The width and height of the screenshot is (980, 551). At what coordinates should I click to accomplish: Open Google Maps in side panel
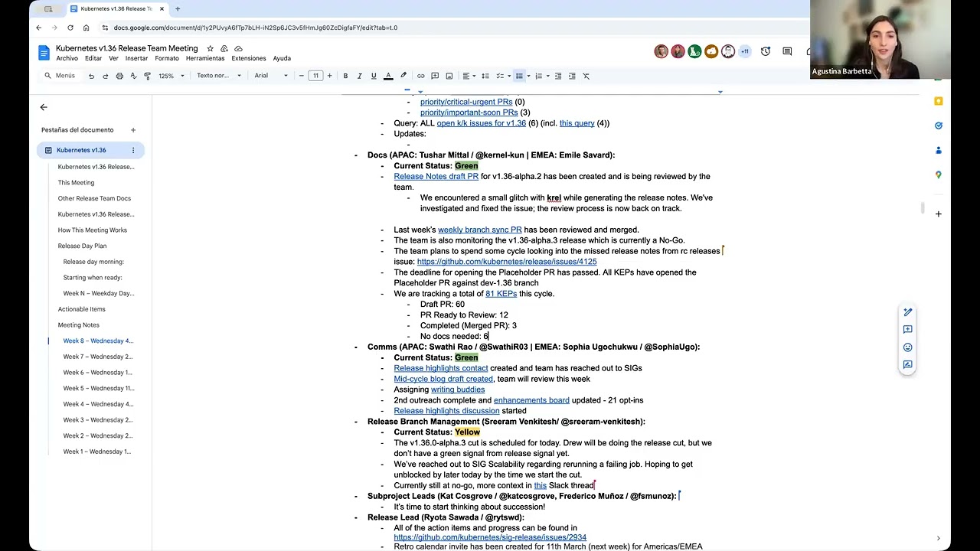click(939, 174)
